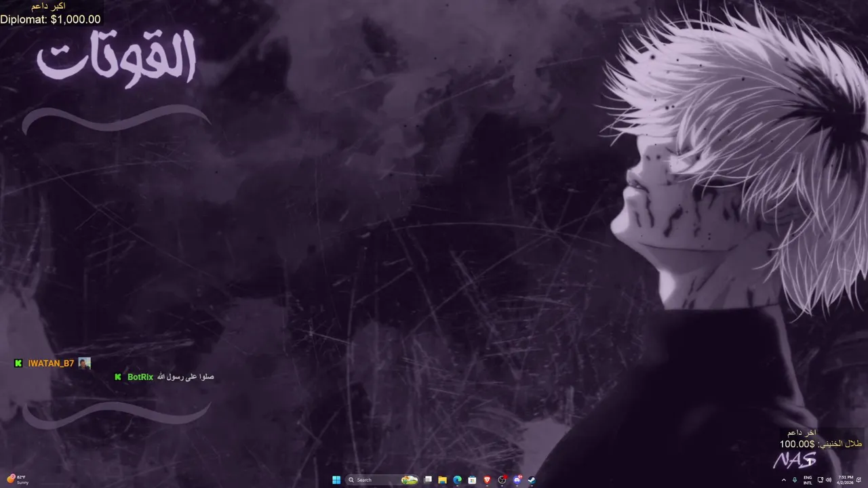Image resolution: width=868 pixels, height=488 pixels.
Task: Open Task View on the taskbar
Action: point(428,480)
